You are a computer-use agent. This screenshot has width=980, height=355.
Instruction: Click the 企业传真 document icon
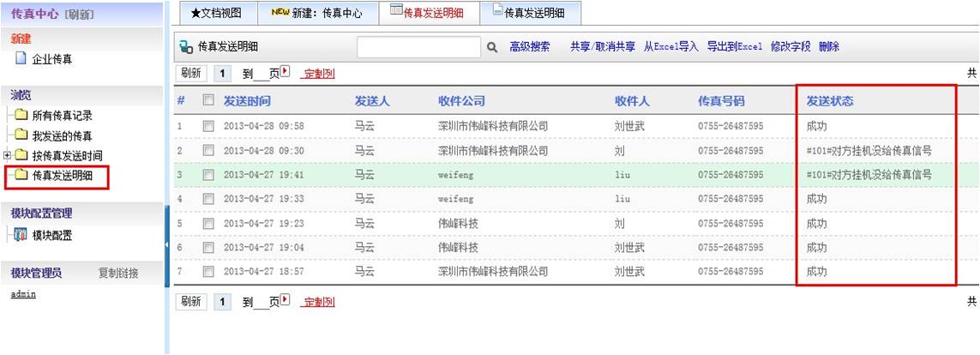(x=20, y=59)
